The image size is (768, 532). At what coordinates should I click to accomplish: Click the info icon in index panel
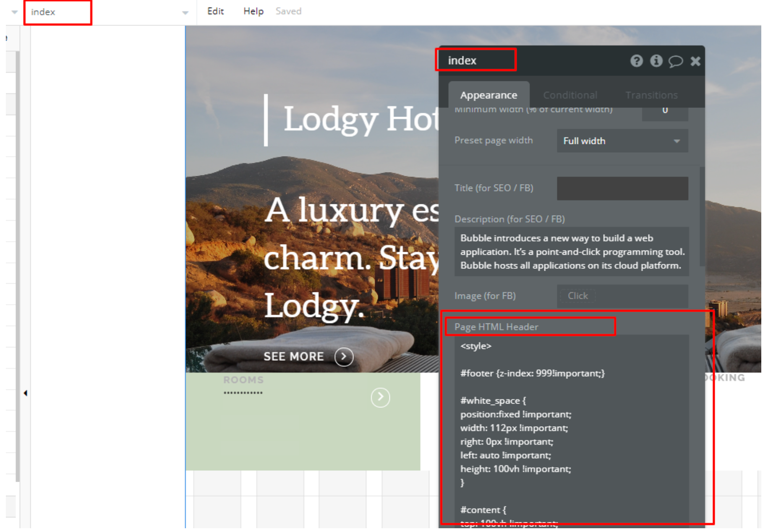pos(656,61)
